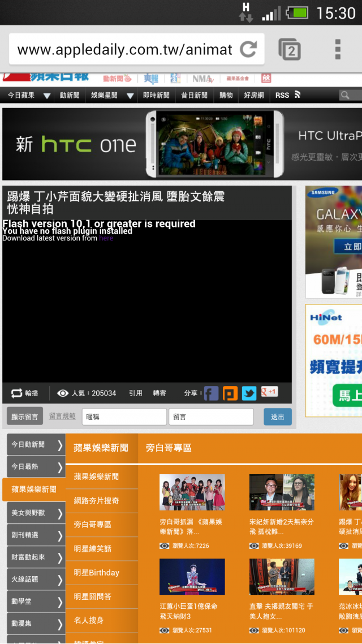Tap the eye icon beside 瀏覽人次:27531
Image resolution: width=362 pixels, height=644 pixels.
click(165, 630)
